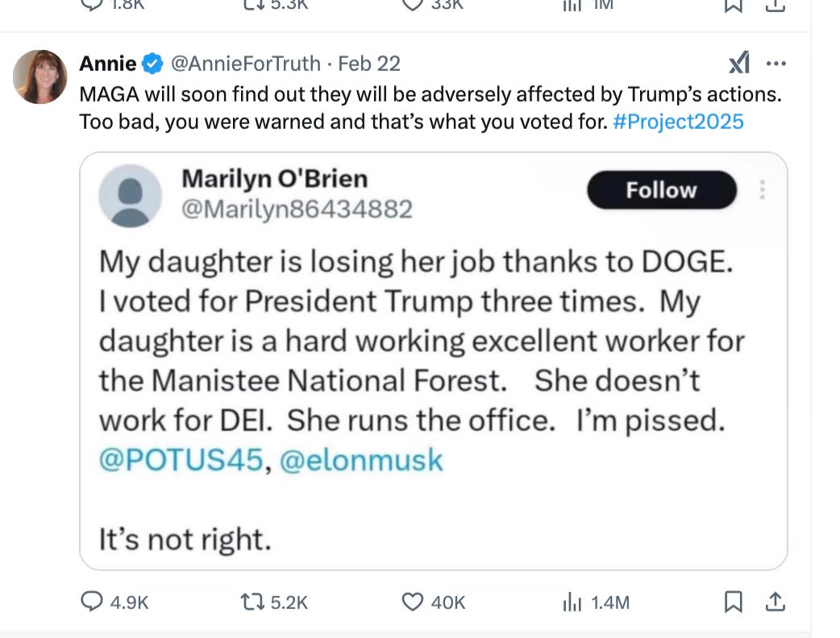Visit the @elonmusk mention
The image size is (840, 638).
pyautogui.click(x=361, y=460)
